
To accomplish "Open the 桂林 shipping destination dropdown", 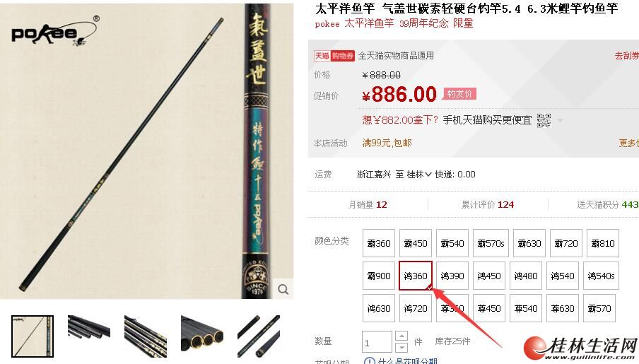I will [419, 175].
